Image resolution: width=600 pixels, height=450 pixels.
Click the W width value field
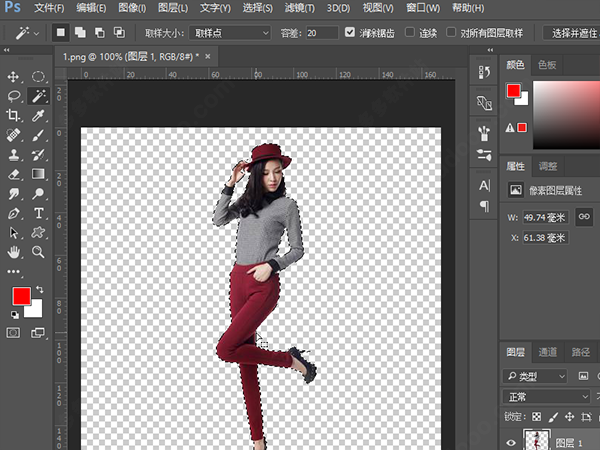pos(545,217)
